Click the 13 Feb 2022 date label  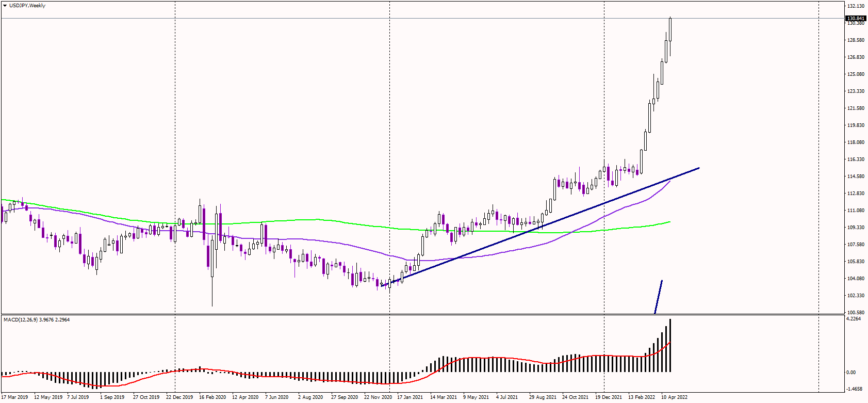pyautogui.click(x=642, y=397)
